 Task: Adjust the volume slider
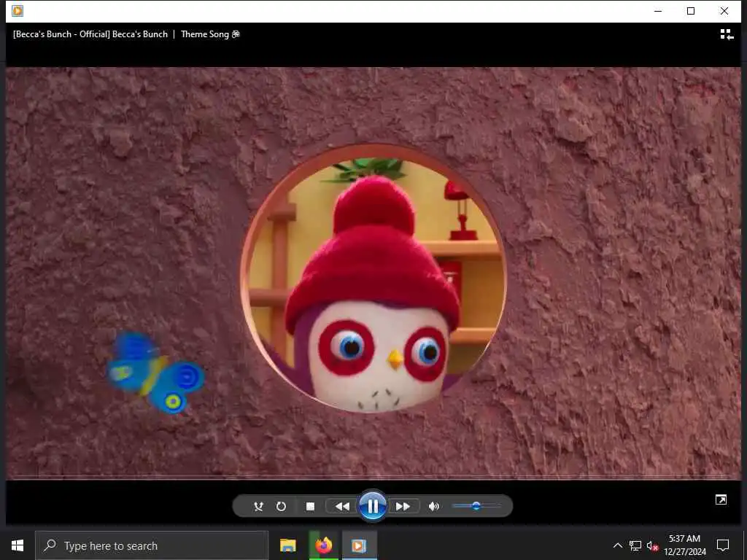tap(476, 506)
